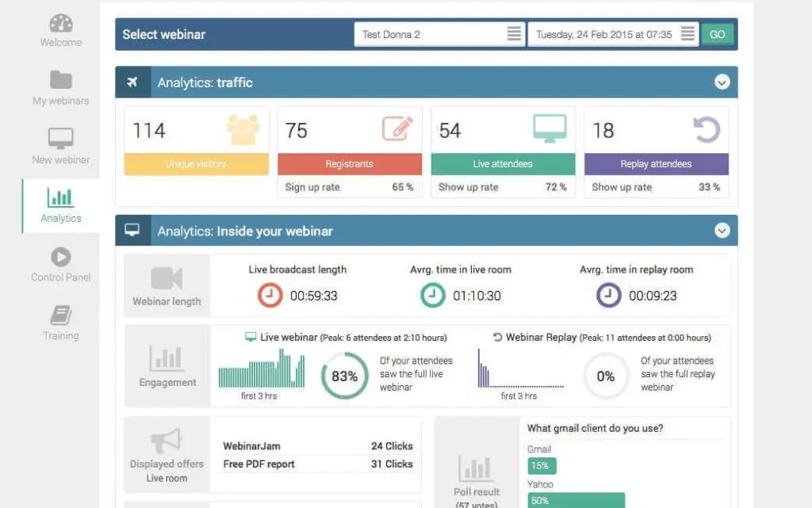This screenshot has width=812, height=508.
Task: Click the Yahoo 50% poll bar
Action: [x=576, y=500]
